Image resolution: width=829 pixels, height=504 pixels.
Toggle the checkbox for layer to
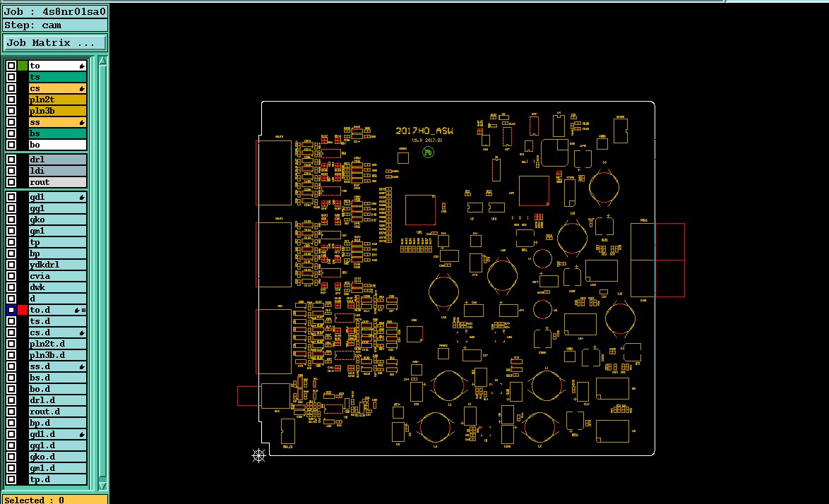tap(11, 66)
